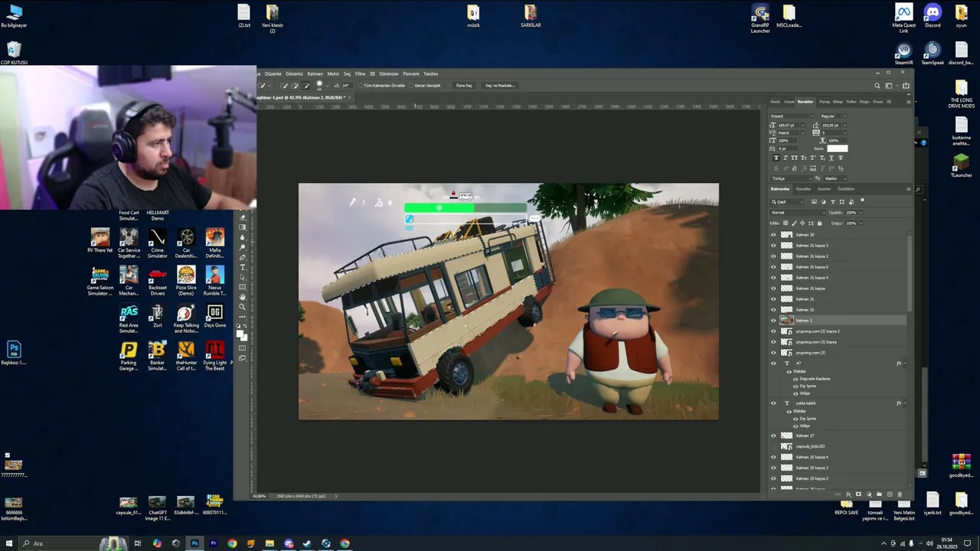
Task: Enable Kenarı Genişlet checkbox
Action: [411, 86]
